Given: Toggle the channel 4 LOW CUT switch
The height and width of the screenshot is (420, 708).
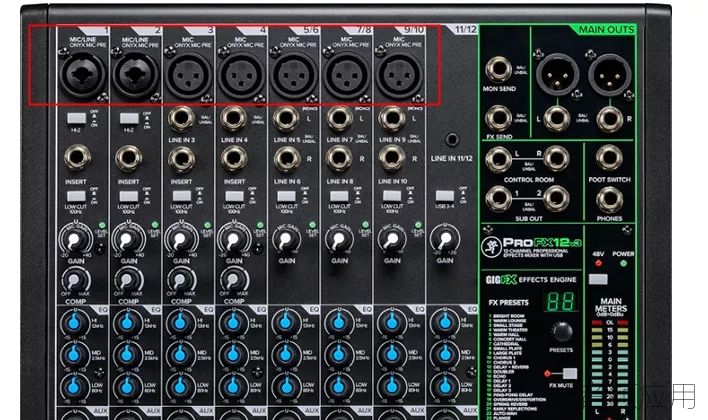Looking at the screenshot, I should click(x=234, y=196).
